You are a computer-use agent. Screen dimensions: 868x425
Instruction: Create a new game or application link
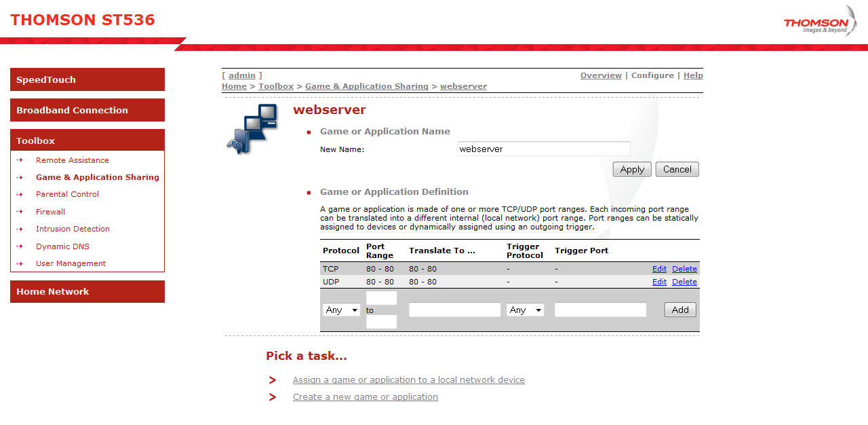[x=366, y=397]
